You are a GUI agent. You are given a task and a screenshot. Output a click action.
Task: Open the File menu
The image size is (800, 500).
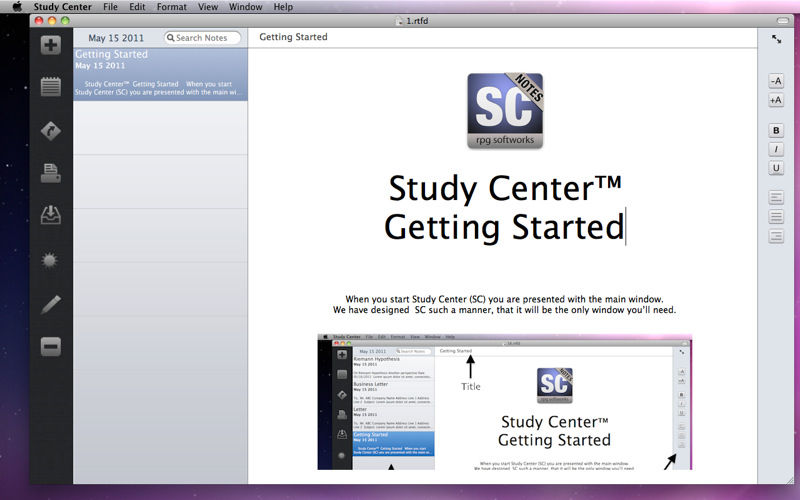tap(110, 7)
